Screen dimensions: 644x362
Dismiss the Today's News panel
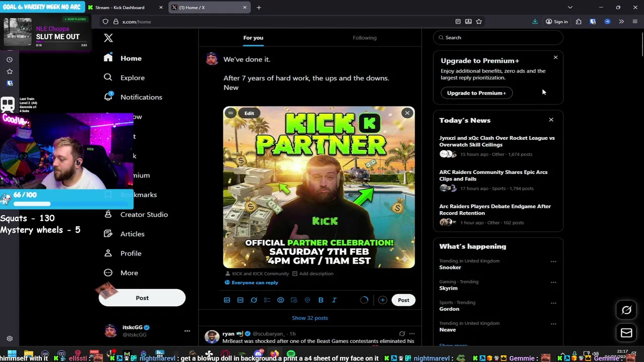click(x=551, y=120)
